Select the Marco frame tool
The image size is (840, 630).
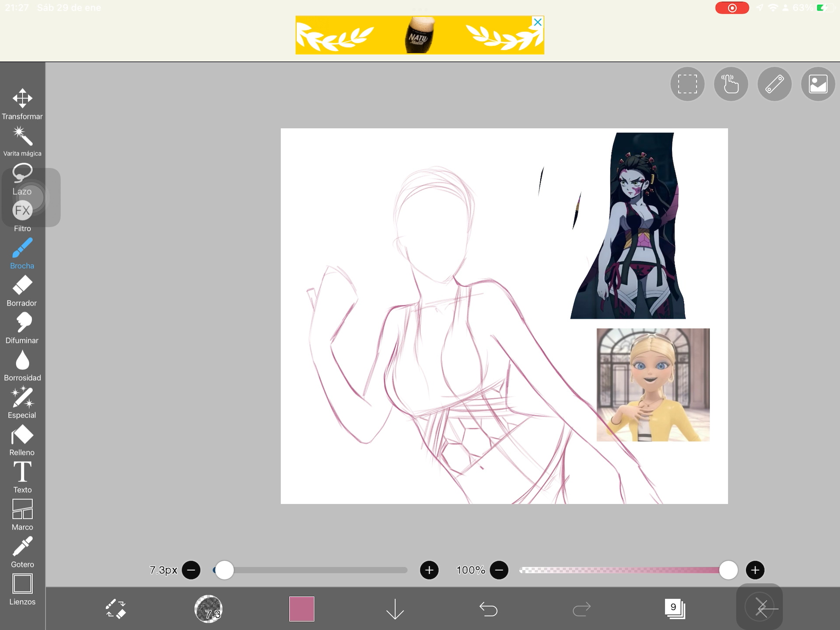pyautogui.click(x=22, y=515)
